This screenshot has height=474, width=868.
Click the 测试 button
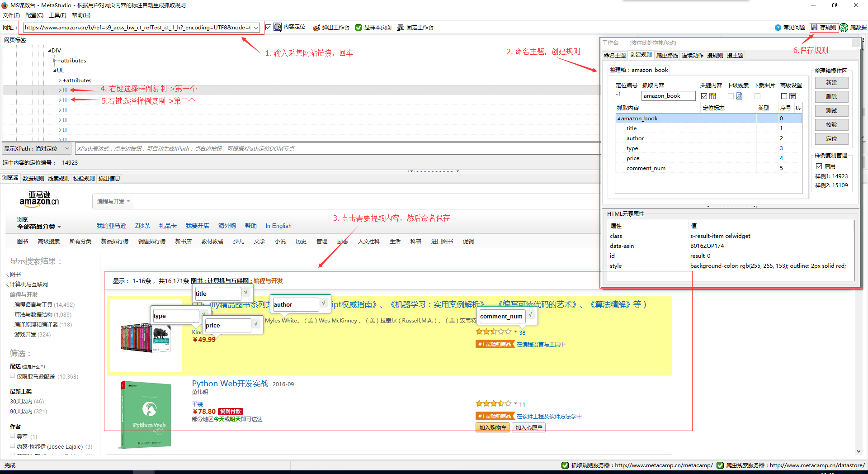831,111
